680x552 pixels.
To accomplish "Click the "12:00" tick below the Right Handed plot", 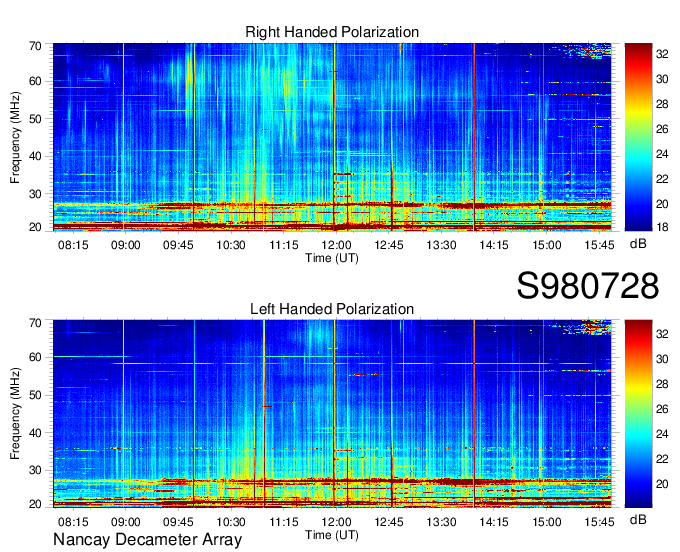I will (336, 245).
